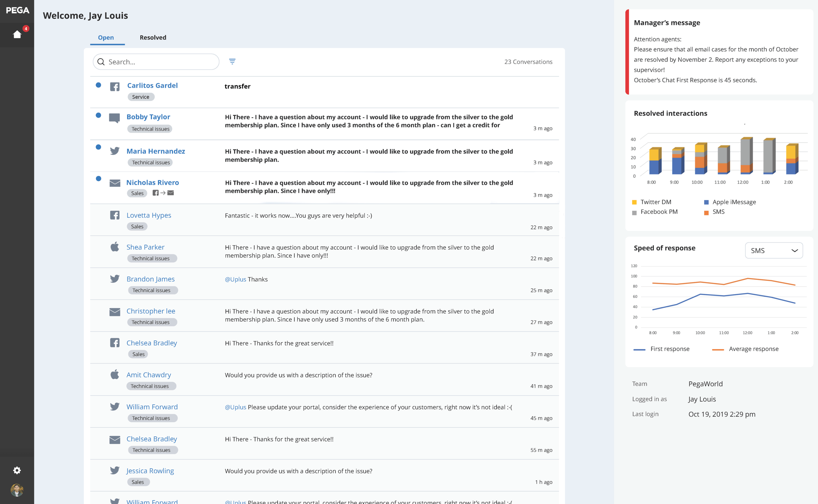Screen dimensions: 818x504
Task: Open the conversation filter icon
Action: (232, 61)
